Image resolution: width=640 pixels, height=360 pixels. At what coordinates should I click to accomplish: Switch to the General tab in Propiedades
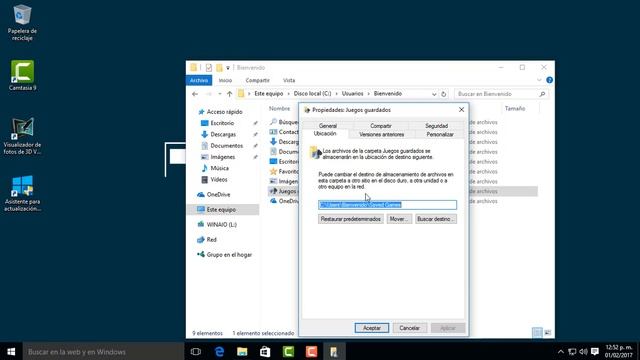(x=328, y=126)
